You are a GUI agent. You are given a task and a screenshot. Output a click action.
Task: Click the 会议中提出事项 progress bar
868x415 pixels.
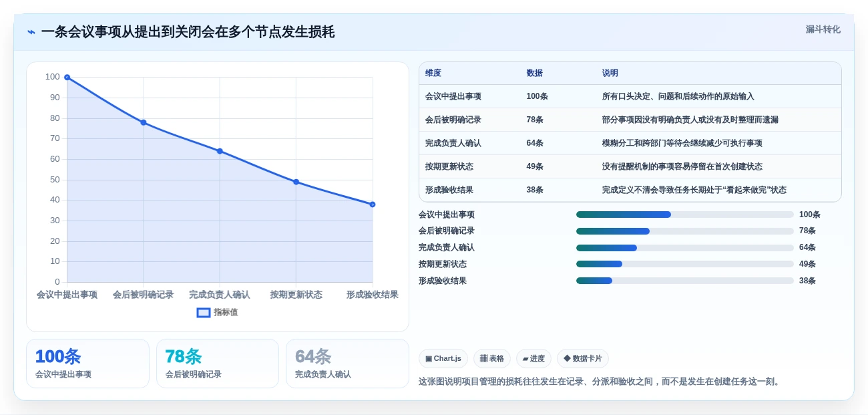(x=685, y=215)
